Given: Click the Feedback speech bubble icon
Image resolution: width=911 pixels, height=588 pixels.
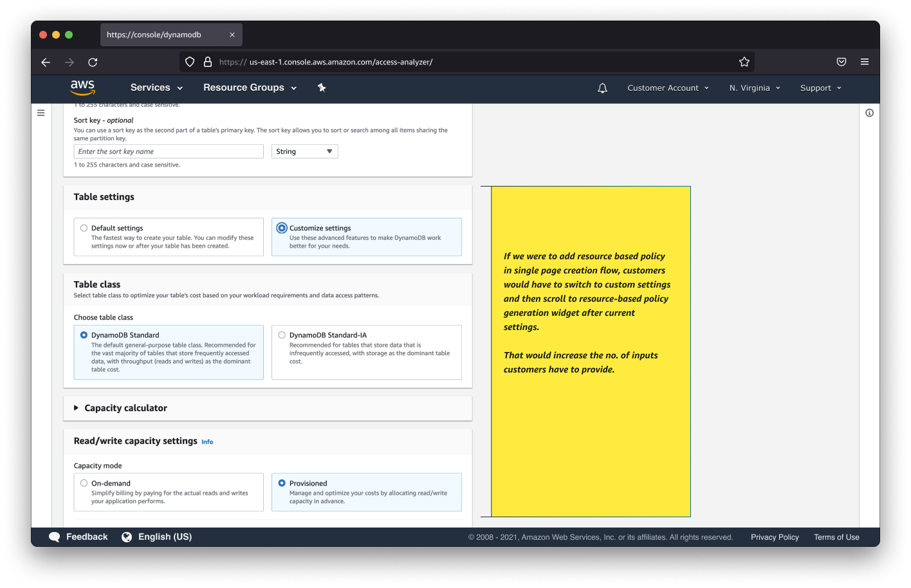Looking at the screenshot, I should [x=54, y=536].
